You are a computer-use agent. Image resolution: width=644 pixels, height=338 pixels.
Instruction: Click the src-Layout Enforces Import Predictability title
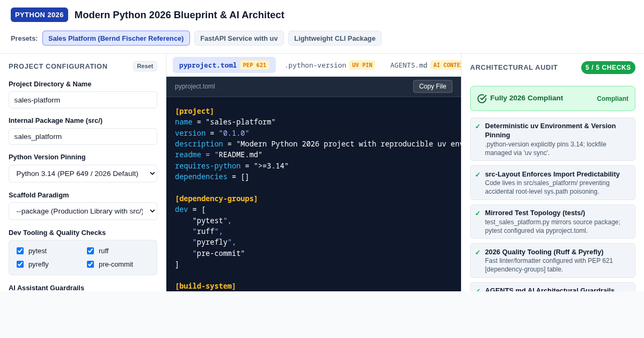(x=552, y=174)
